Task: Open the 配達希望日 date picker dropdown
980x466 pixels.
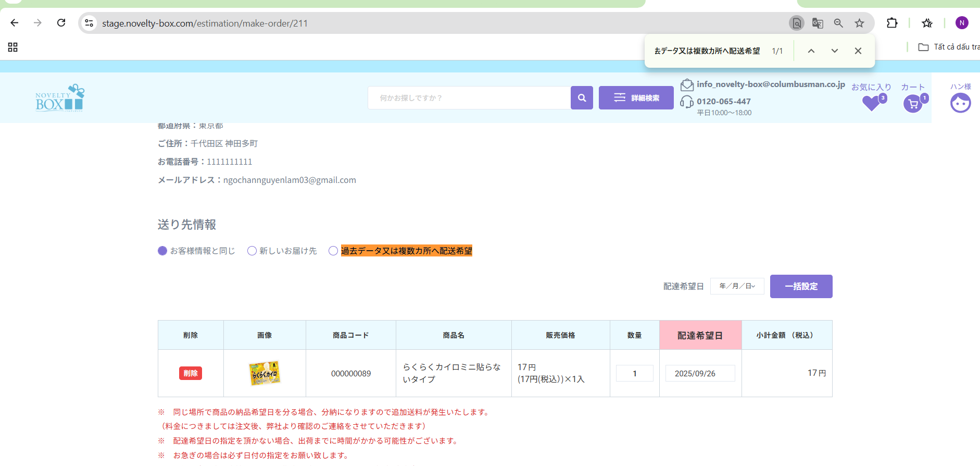Action: point(737,286)
